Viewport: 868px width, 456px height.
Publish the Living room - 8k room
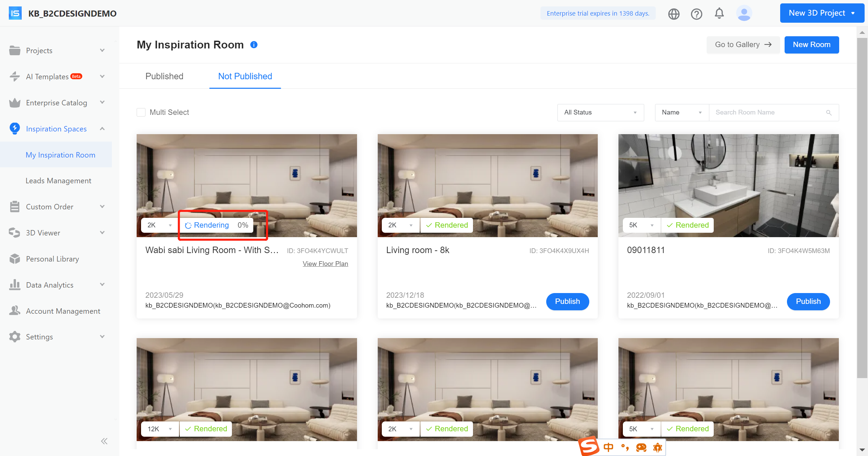[567, 302]
